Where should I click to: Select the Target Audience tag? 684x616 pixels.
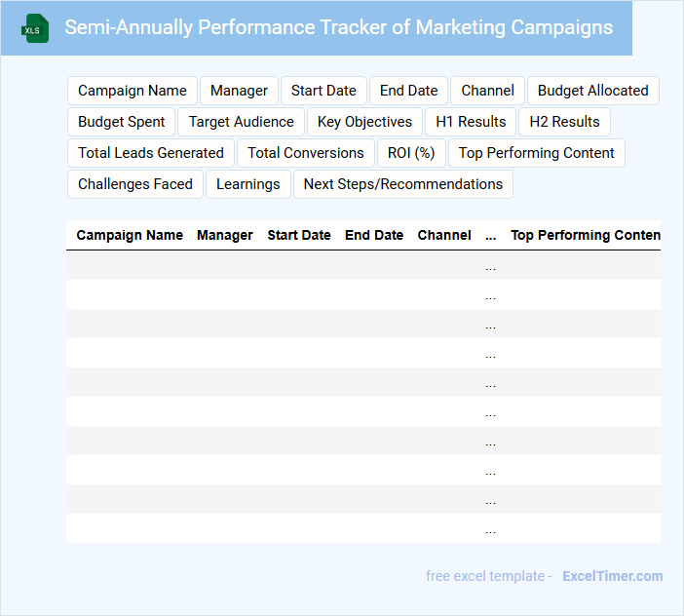241,122
